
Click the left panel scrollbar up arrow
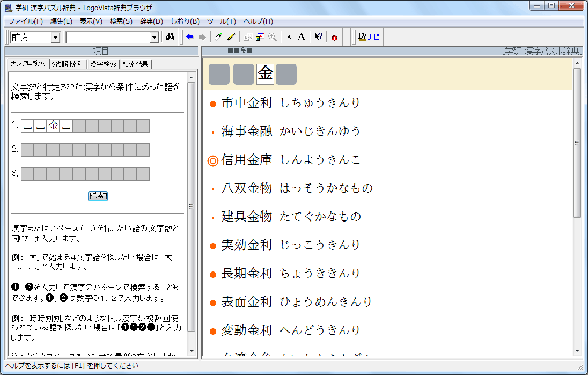pos(191,77)
